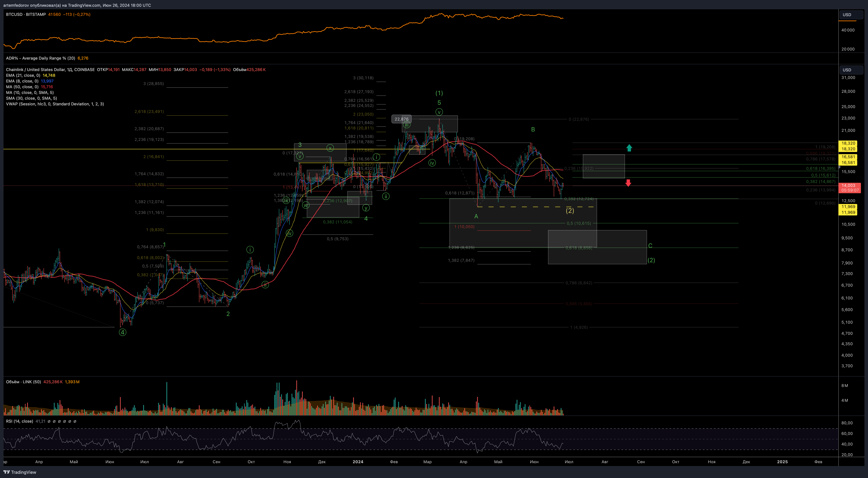Screen dimensions: 868x478
Task: Select the EMA (8, close, 0) indicator legend
Action: [x=22, y=81]
